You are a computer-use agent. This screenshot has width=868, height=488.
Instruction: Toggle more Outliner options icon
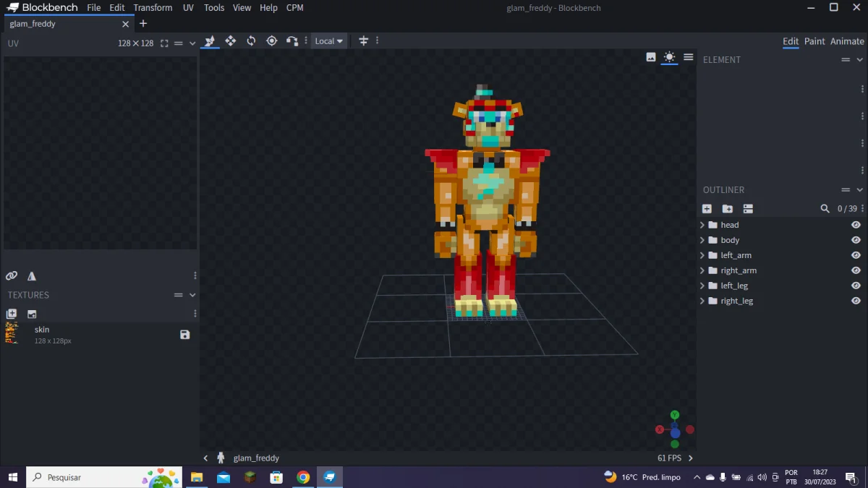click(748, 209)
